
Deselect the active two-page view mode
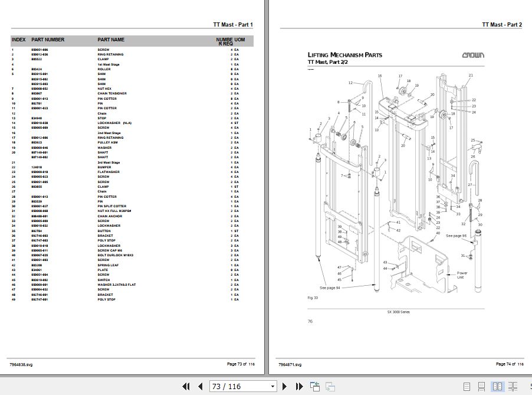coord(497,386)
